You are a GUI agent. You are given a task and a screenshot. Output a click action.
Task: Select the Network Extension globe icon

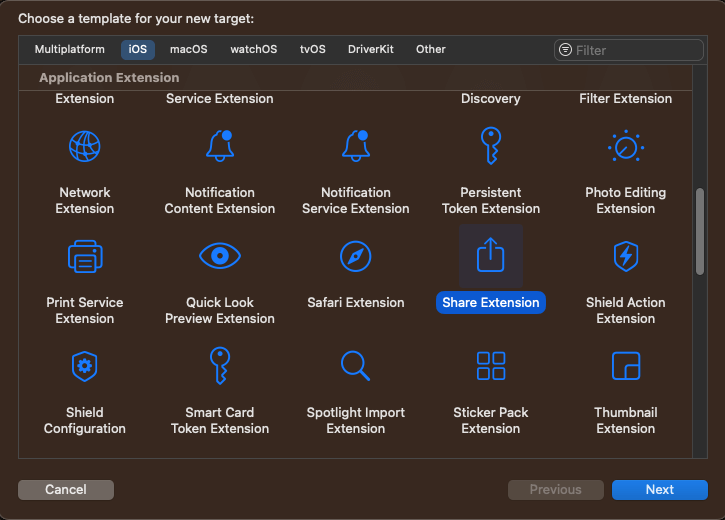(x=85, y=147)
